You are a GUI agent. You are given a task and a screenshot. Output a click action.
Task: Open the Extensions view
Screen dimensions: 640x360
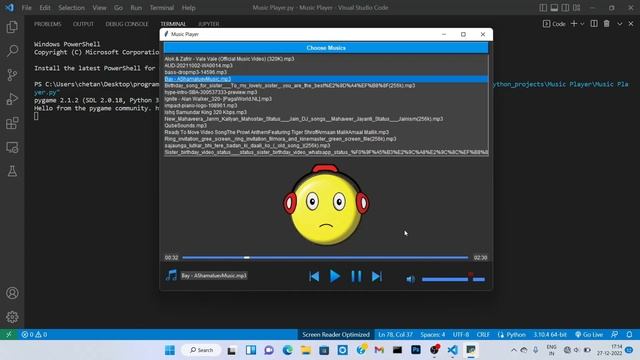click(x=12, y=123)
